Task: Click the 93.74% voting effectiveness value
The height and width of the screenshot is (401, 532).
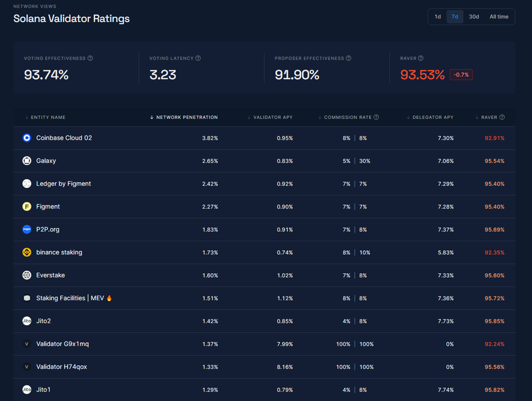Action: pyautogui.click(x=46, y=75)
